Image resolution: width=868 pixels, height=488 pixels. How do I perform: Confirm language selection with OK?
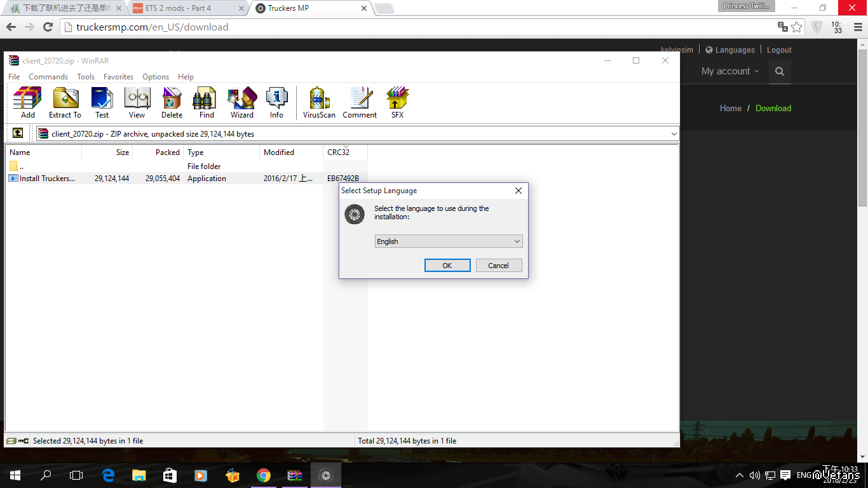point(447,266)
